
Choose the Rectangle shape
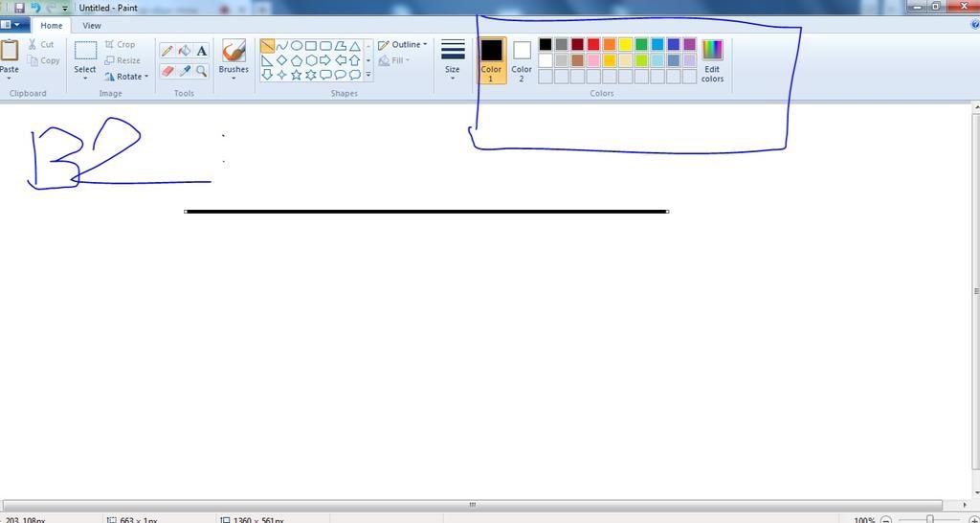click(x=311, y=46)
